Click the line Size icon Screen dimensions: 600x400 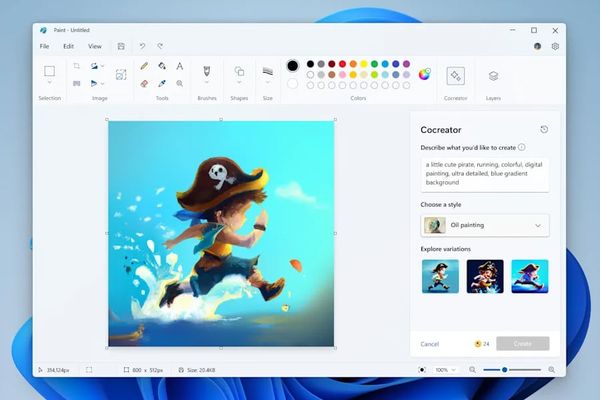point(267,71)
